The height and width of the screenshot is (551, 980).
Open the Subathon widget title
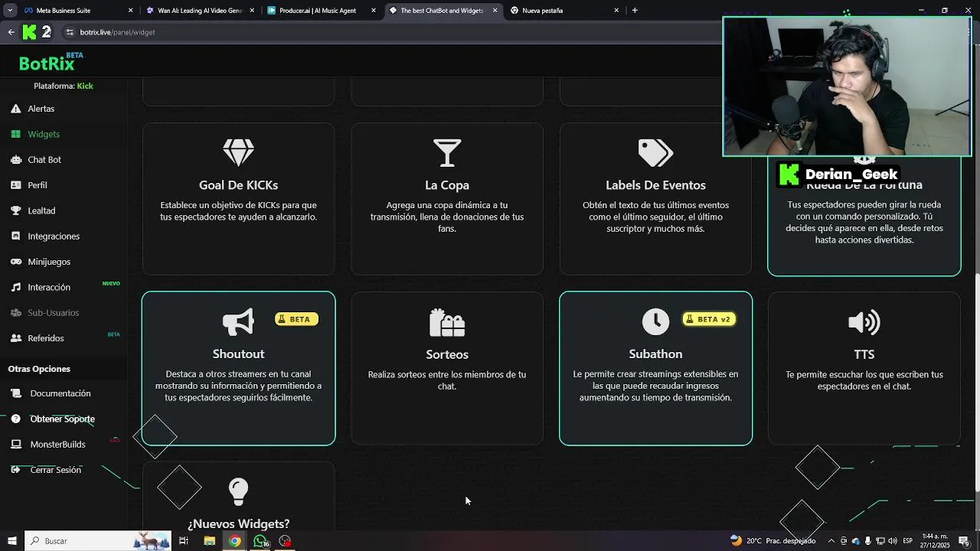[x=655, y=354]
